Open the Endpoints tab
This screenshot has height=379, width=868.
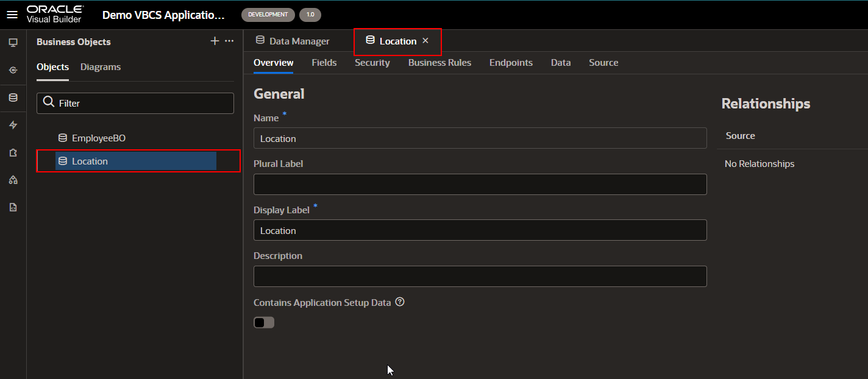click(x=511, y=63)
